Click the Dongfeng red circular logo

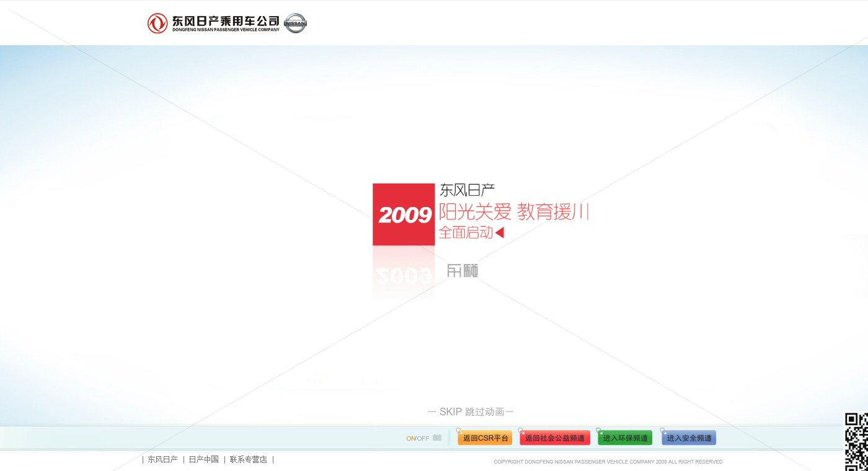[157, 24]
